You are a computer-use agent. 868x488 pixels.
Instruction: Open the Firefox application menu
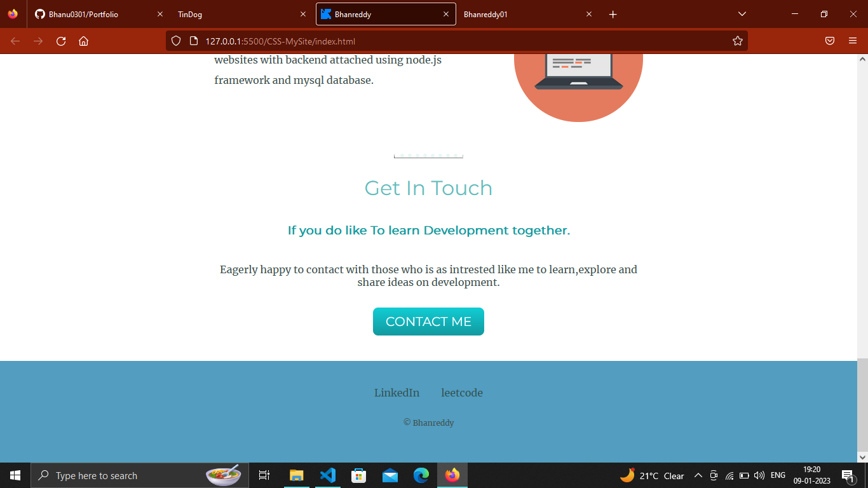[x=853, y=41]
